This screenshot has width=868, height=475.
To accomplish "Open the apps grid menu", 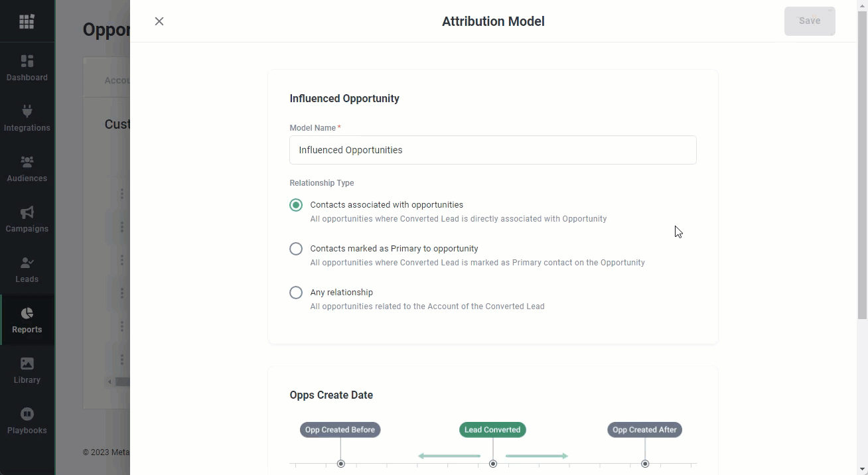I will tap(27, 21).
